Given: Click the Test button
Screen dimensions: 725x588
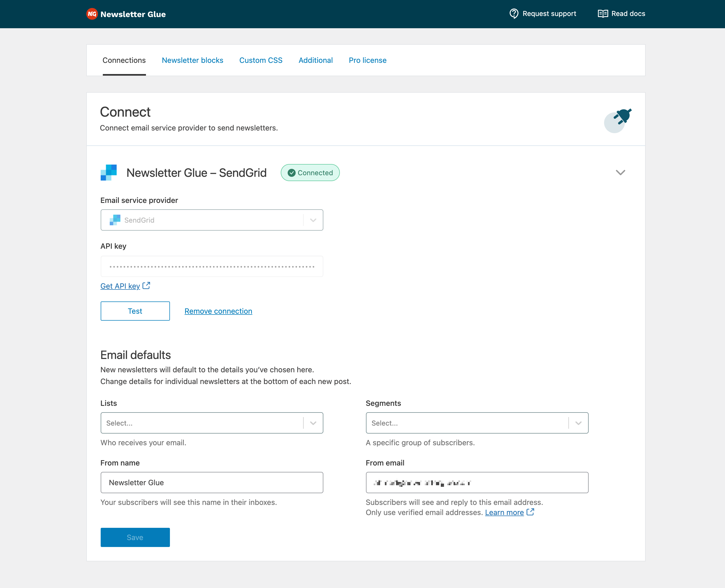Looking at the screenshot, I should coord(135,311).
